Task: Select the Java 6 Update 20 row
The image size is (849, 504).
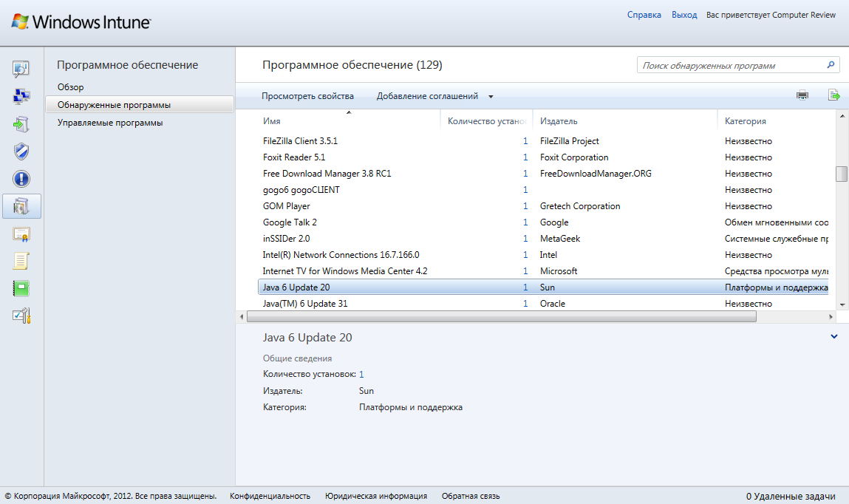Action: coord(543,287)
